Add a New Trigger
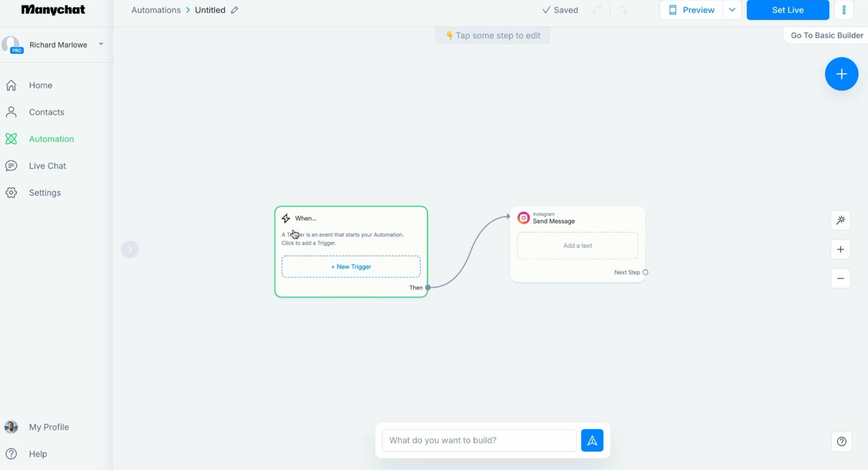 coord(351,266)
